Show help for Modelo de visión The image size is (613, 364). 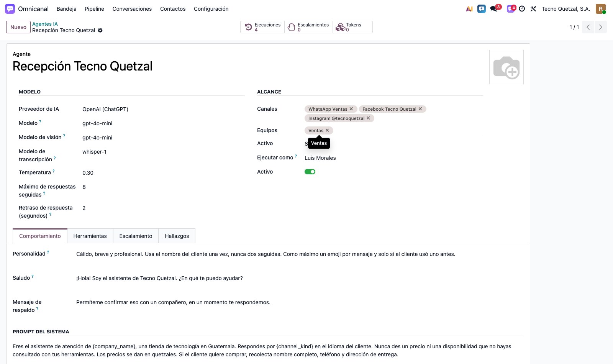coord(64,136)
